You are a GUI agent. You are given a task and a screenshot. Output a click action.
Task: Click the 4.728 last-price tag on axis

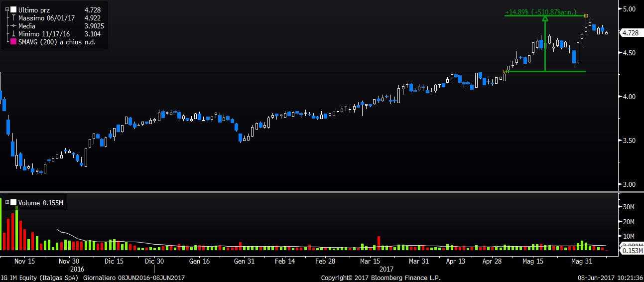[x=631, y=33]
